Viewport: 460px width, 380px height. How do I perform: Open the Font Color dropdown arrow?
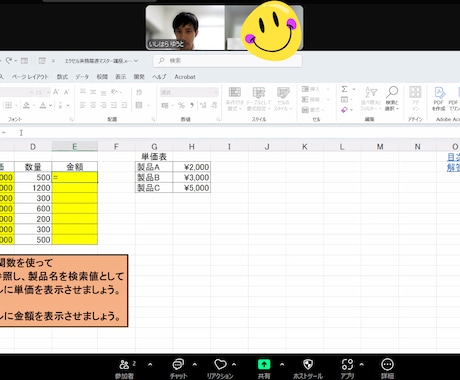click(x=51, y=105)
